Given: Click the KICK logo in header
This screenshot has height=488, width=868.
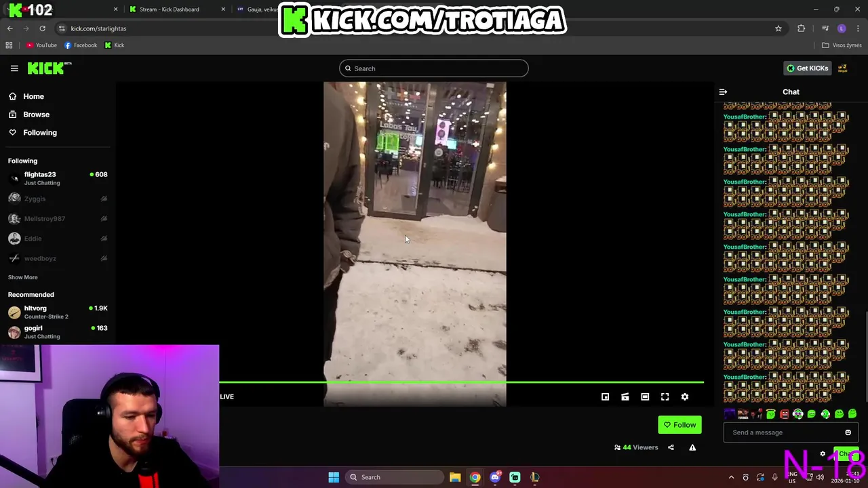Looking at the screenshot, I should [49, 68].
